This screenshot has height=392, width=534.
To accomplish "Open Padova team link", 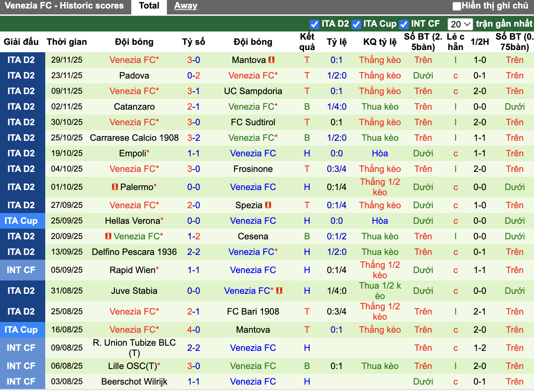I will click(134, 76).
